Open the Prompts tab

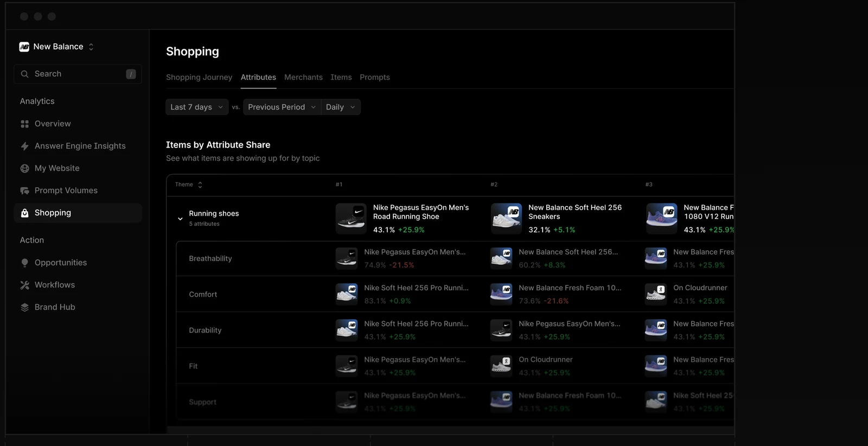375,77
